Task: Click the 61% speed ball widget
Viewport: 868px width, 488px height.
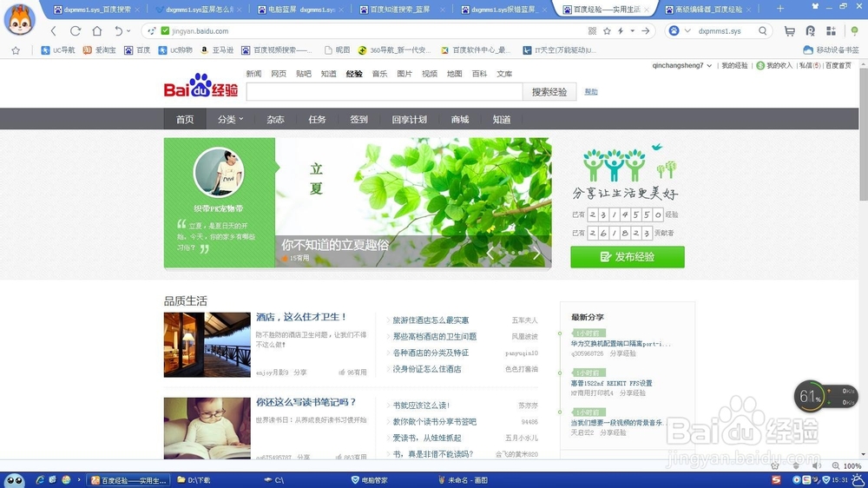Action: [x=811, y=396]
